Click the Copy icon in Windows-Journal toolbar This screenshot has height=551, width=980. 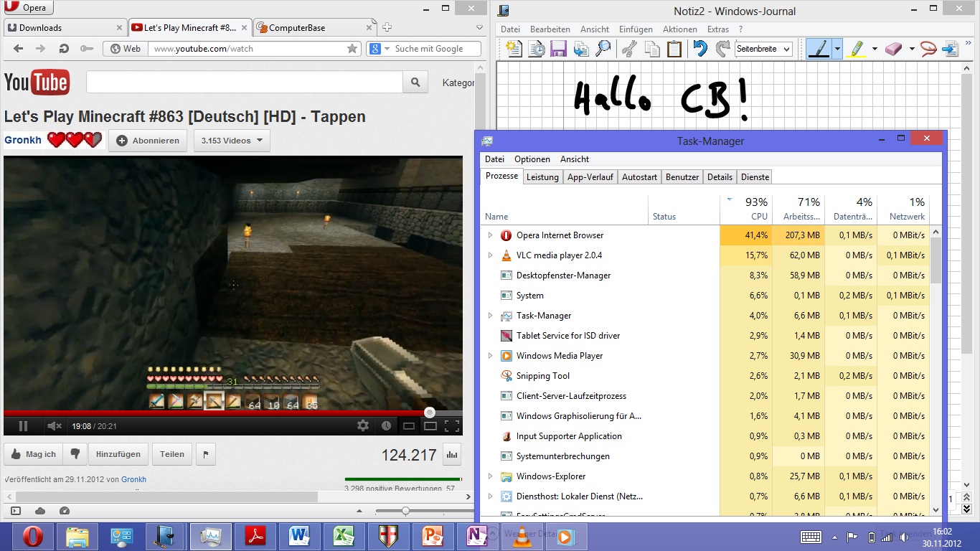click(652, 49)
